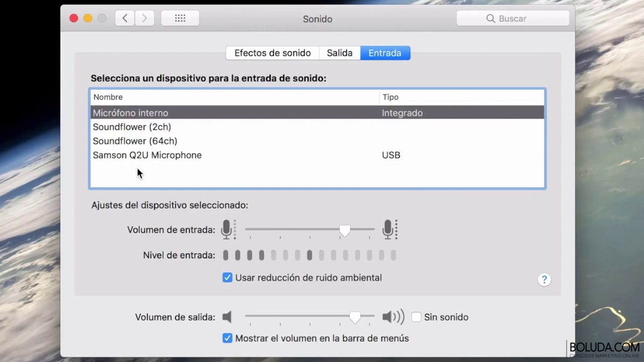The height and width of the screenshot is (362, 644).
Task: Click the loud speaker icon for output
Action: pos(393,317)
